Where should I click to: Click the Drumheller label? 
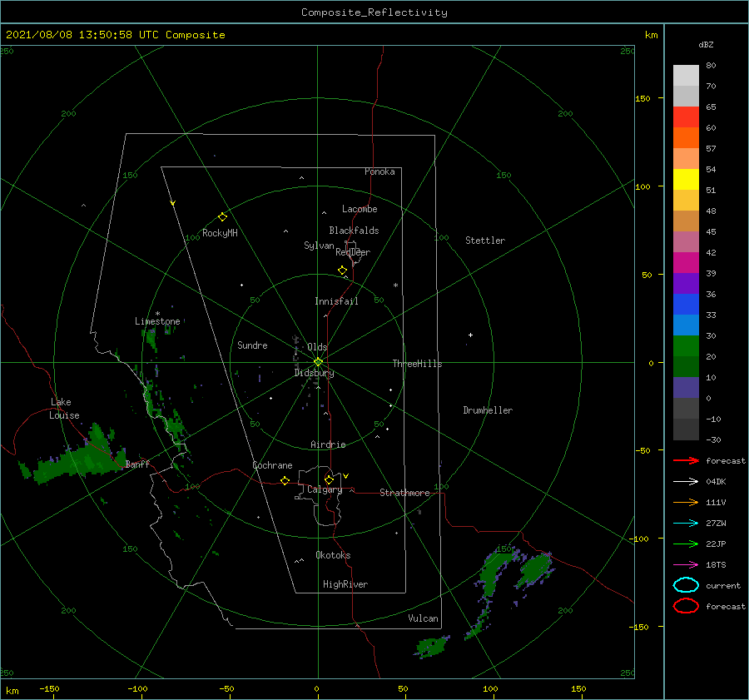[x=488, y=410]
